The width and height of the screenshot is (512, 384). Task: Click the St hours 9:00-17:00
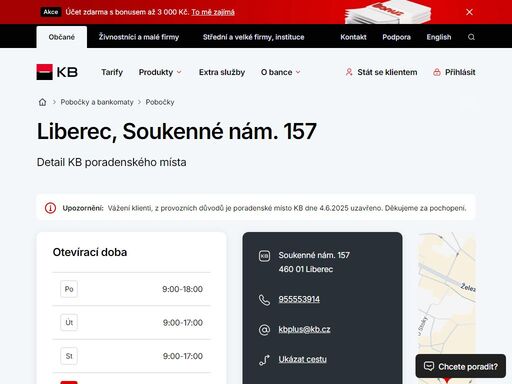(183, 356)
